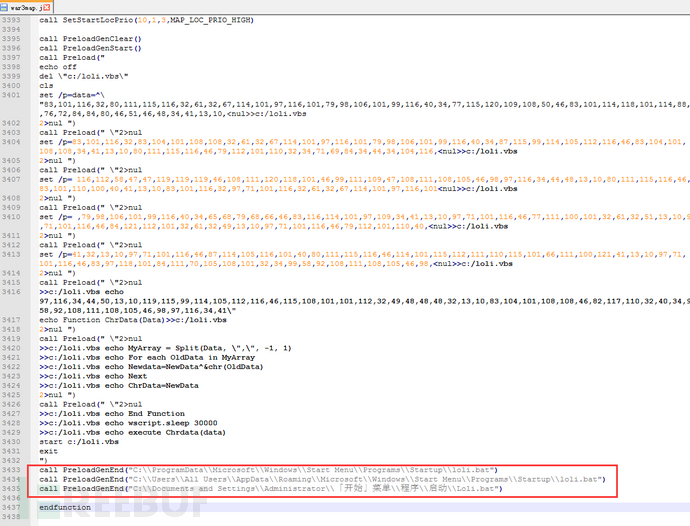
Task: Click the line 'call SetStartLocPrio(10,1,3,MAP_LOC_PRIO_HIGH)'
Action: click(147, 20)
